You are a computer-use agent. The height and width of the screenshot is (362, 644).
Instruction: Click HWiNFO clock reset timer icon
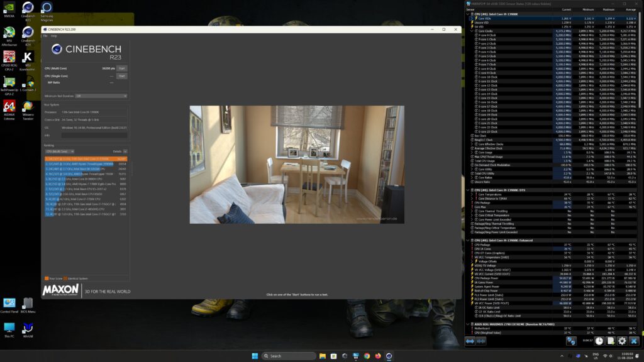(x=599, y=341)
